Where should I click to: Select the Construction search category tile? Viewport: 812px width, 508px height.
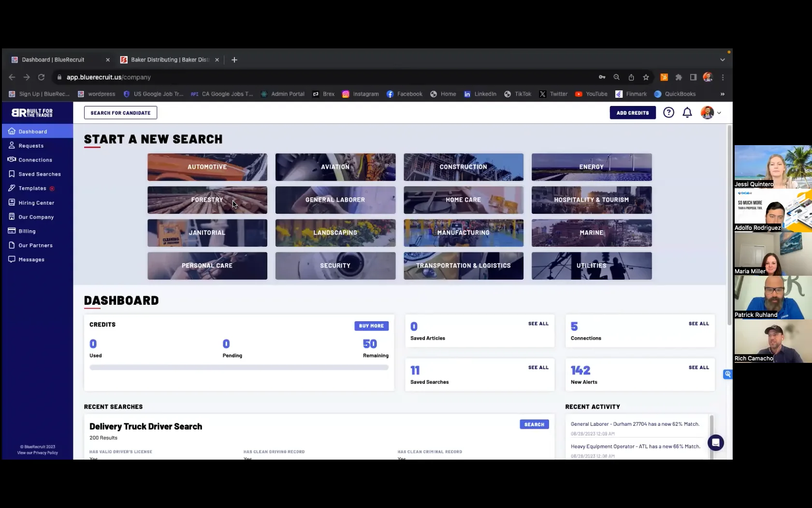pyautogui.click(x=463, y=167)
